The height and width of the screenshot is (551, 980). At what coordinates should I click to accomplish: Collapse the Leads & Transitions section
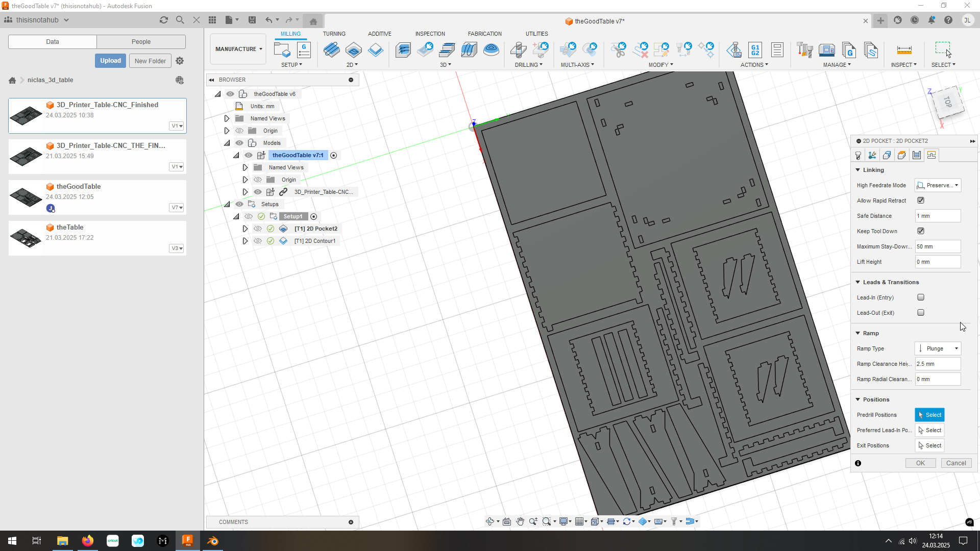click(x=858, y=282)
